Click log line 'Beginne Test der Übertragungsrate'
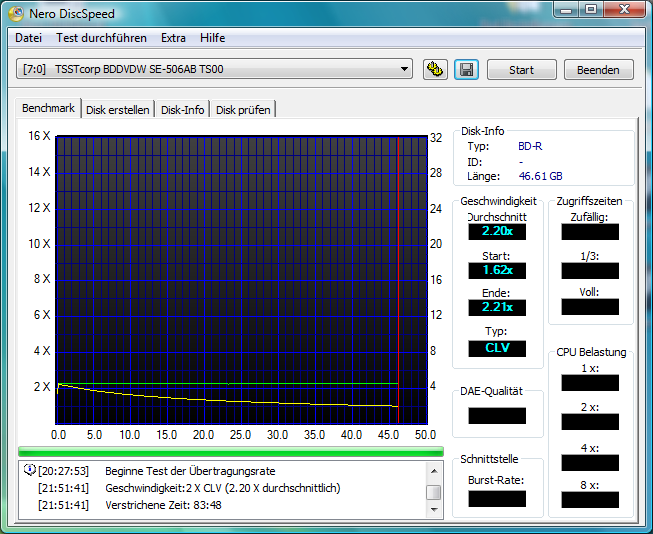Viewport: 653px width, 534px height. pyautogui.click(x=190, y=471)
